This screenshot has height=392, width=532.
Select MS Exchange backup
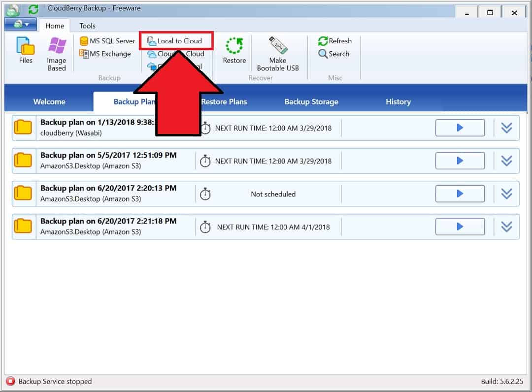(105, 54)
